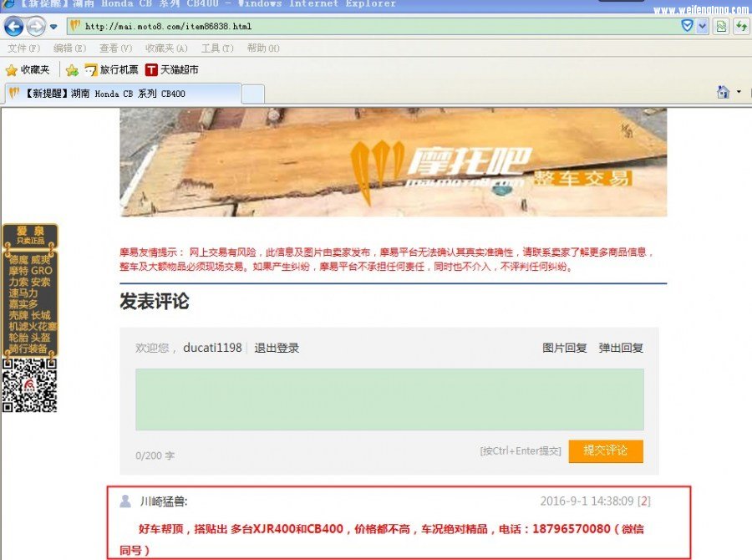Click the browser Back arrow button
Screen dimensions: 752x560
(x=14, y=27)
